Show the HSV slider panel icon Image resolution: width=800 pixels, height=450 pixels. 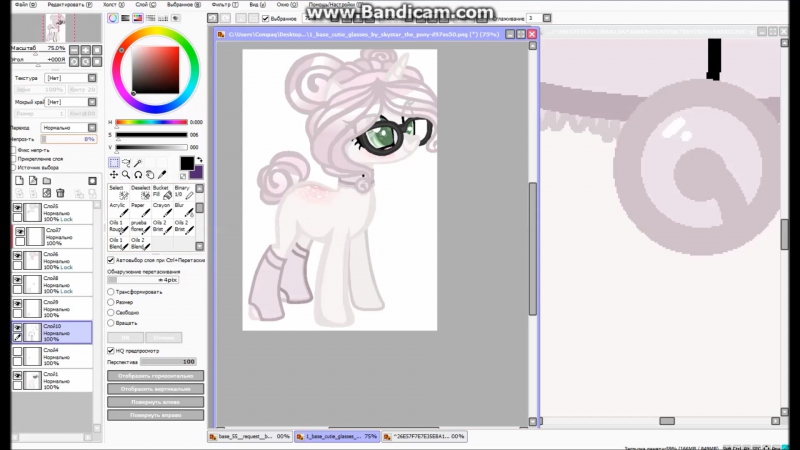[x=138, y=18]
